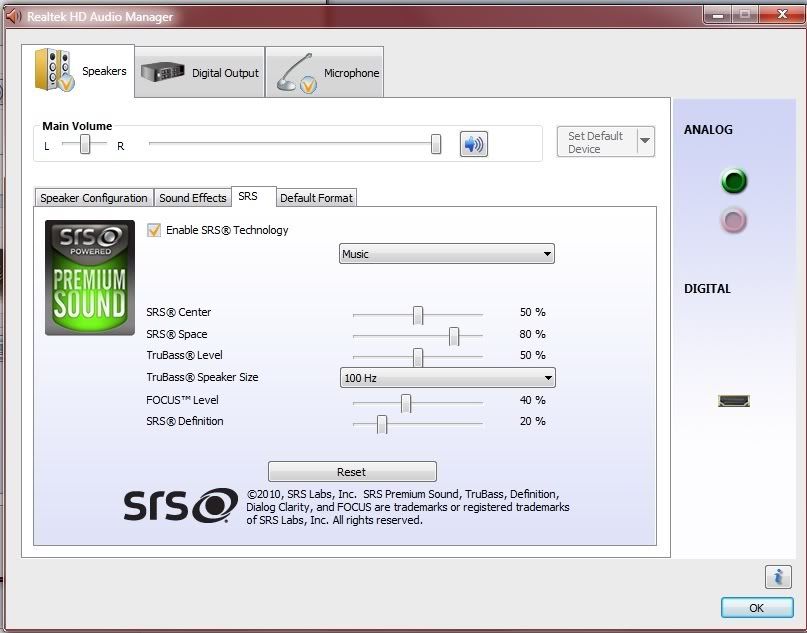Click the SRS Space slider handle

click(454, 336)
